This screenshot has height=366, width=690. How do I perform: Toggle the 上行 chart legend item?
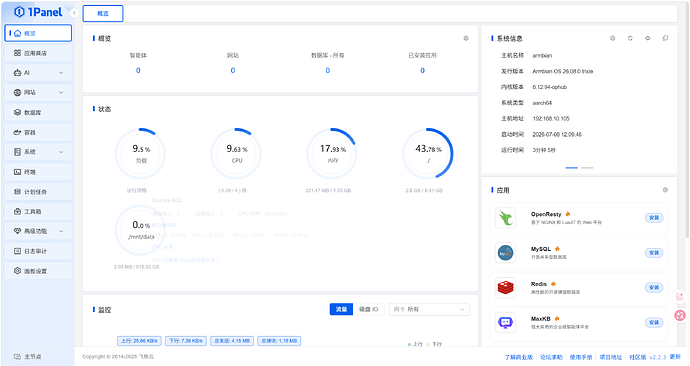coord(415,344)
